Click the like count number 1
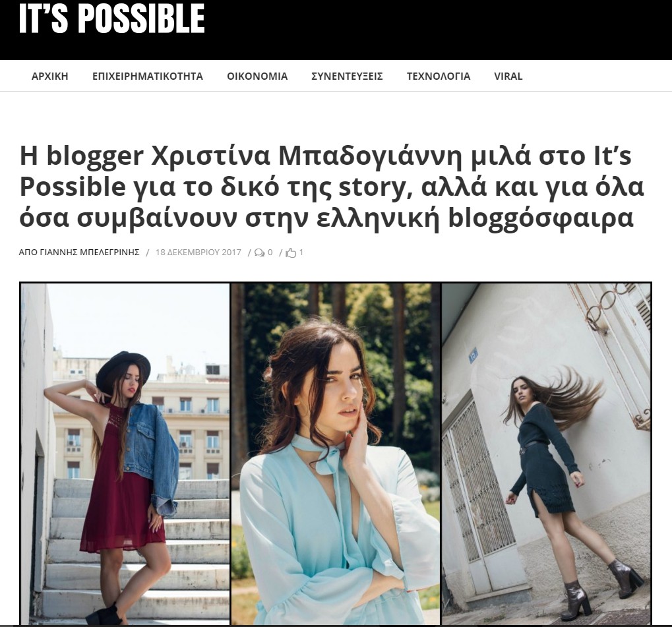The width and height of the screenshot is (672, 627). pos(301,253)
